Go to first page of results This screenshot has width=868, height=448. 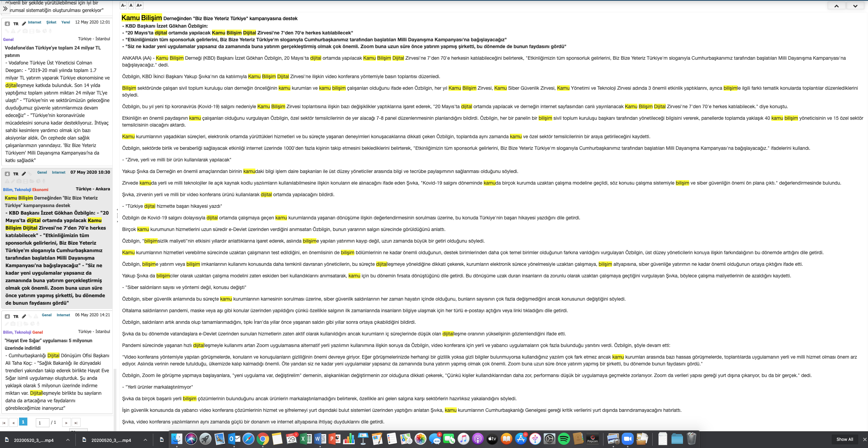[x=4, y=423]
